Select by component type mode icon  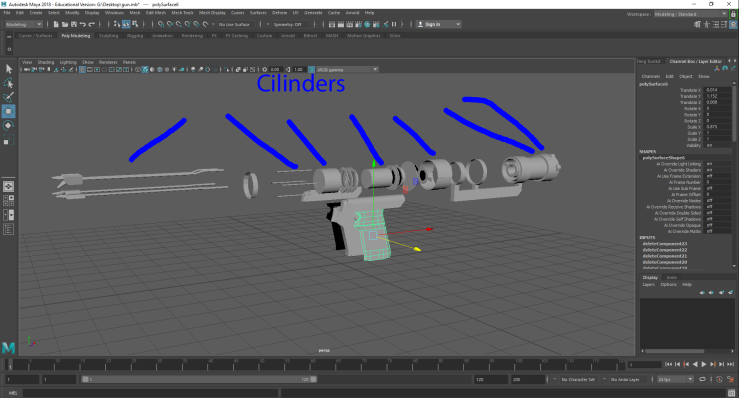135,24
